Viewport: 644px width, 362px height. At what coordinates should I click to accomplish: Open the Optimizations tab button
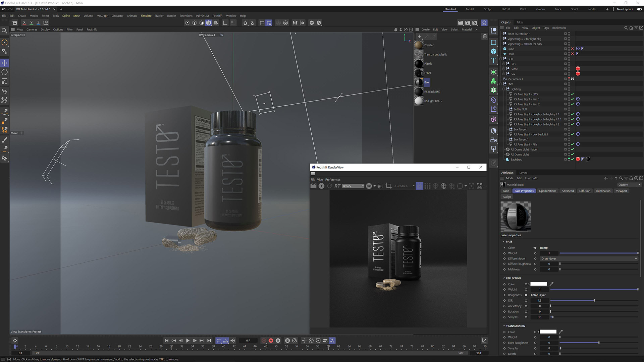pos(547,191)
